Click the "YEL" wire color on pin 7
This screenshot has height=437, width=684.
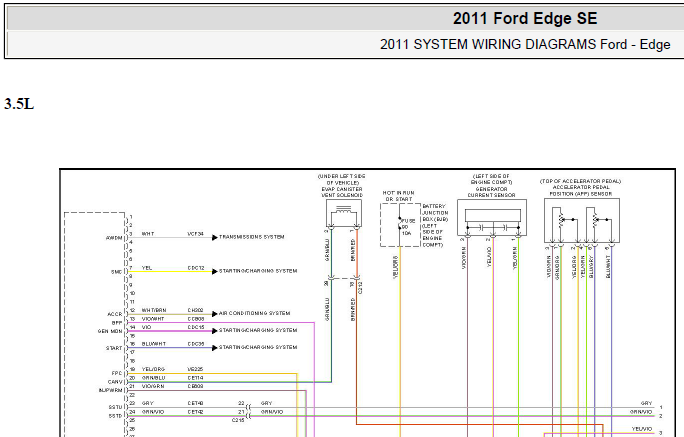(x=147, y=268)
